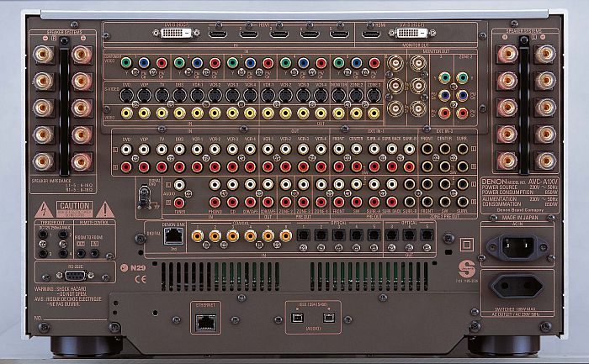Select the switched AC outlet socket
Image resolution: width=589 pixels, height=364 pixels.
pyautogui.click(x=523, y=286)
